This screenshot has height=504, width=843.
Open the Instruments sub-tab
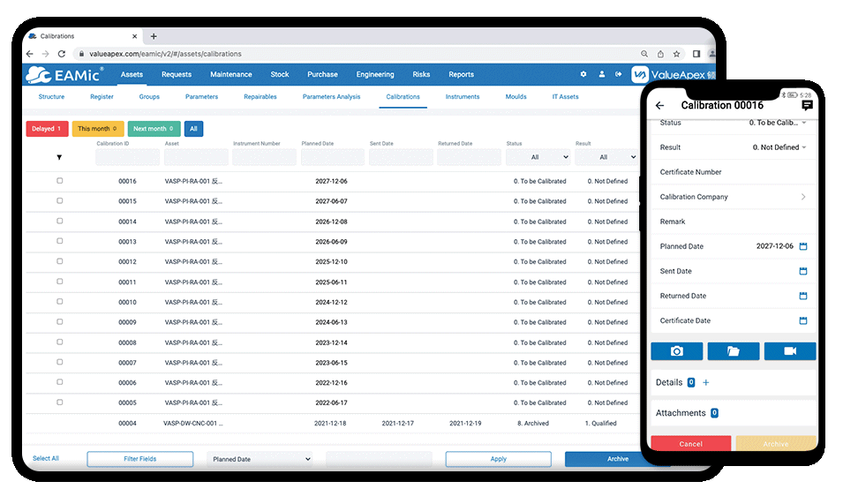coord(463,97)
